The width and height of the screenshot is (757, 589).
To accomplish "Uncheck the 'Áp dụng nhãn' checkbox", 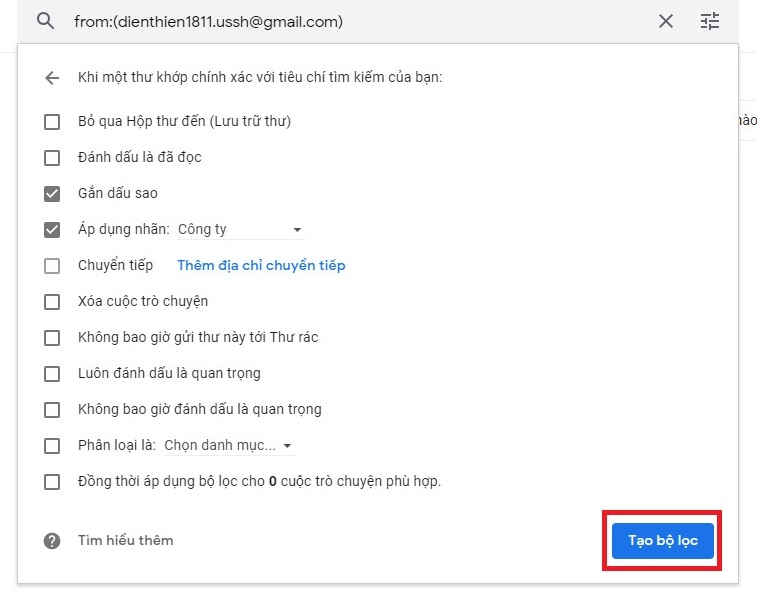I will [x=52, y=230].
